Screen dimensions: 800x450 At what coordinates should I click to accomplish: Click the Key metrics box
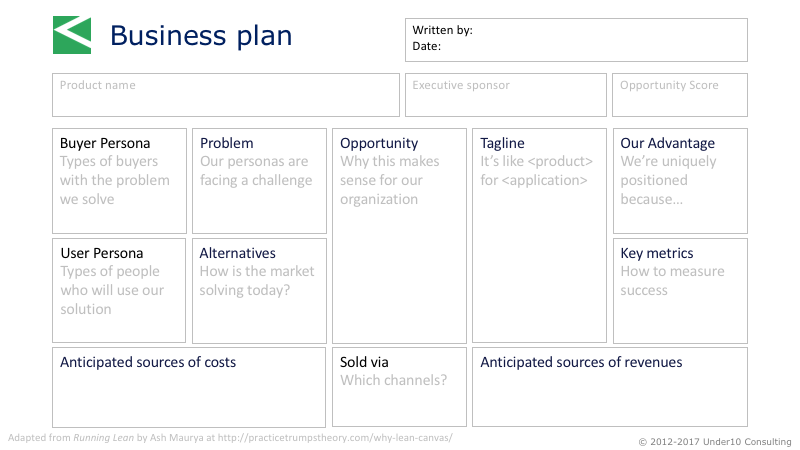(680, 291)
